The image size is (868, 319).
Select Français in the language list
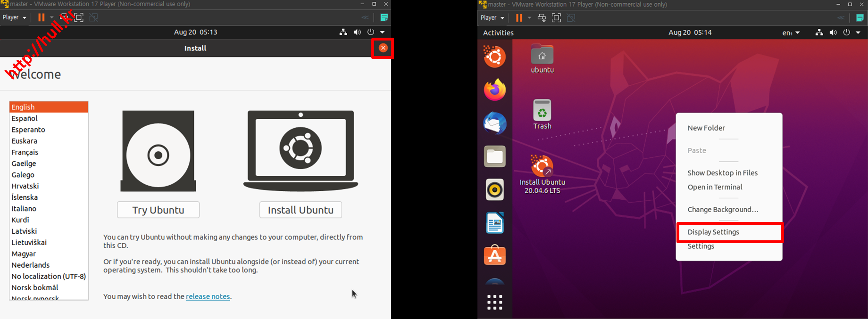[49, 152]
